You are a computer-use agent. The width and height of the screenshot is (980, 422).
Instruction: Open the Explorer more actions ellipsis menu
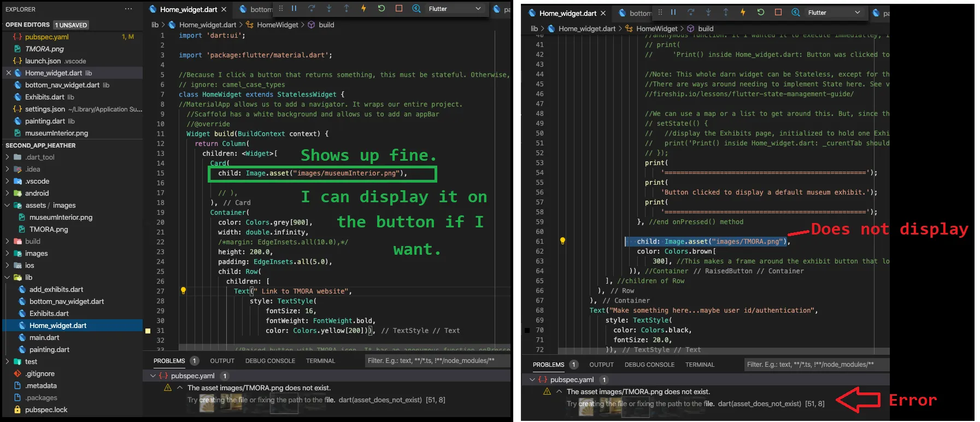(128, 9)
